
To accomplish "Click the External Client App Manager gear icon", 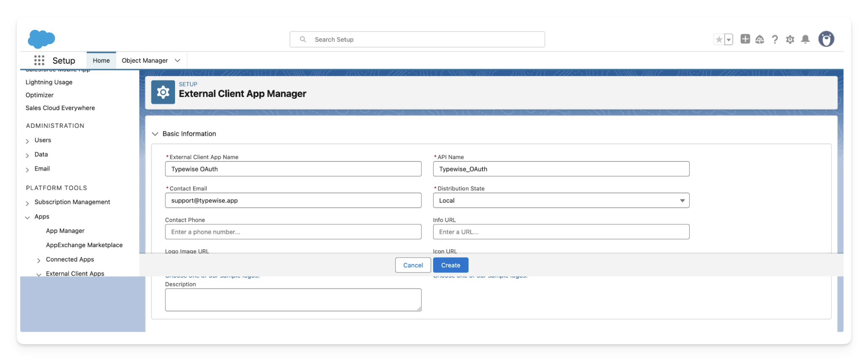I will pos(163,92).
